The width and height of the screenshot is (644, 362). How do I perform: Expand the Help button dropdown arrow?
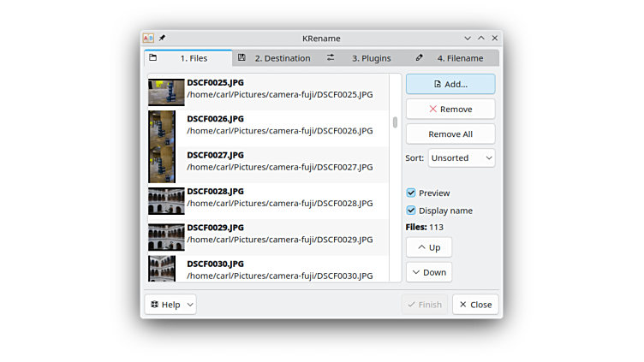click(x=190, y=305)
